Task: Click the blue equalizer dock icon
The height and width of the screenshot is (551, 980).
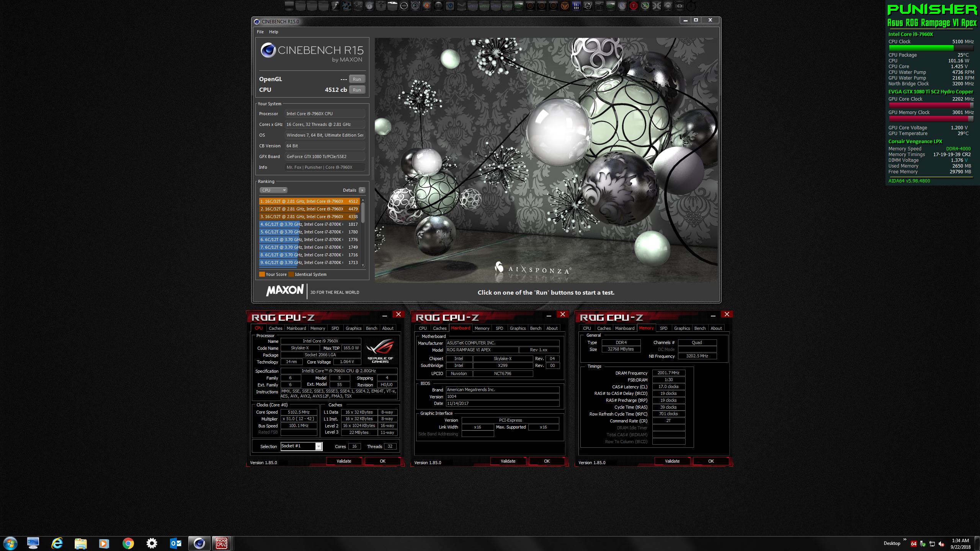Action: pyautogui.click(x=577, y=6)
